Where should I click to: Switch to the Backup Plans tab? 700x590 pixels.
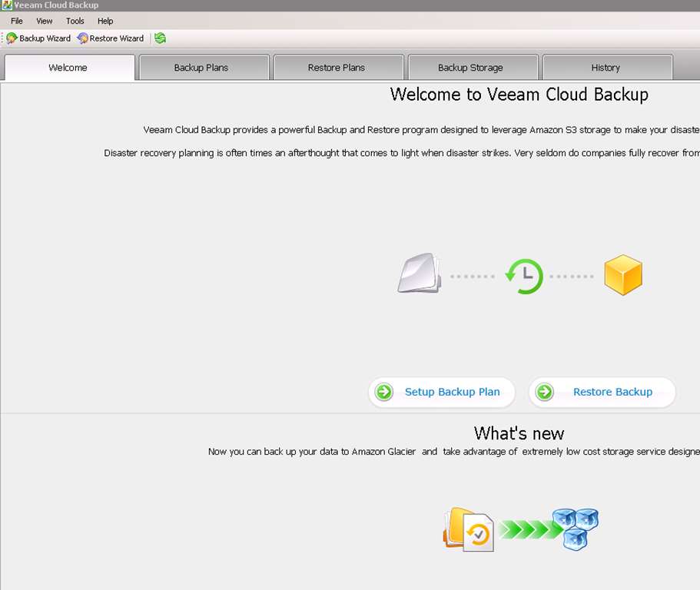pyautogui.click(x=201, y=68)
